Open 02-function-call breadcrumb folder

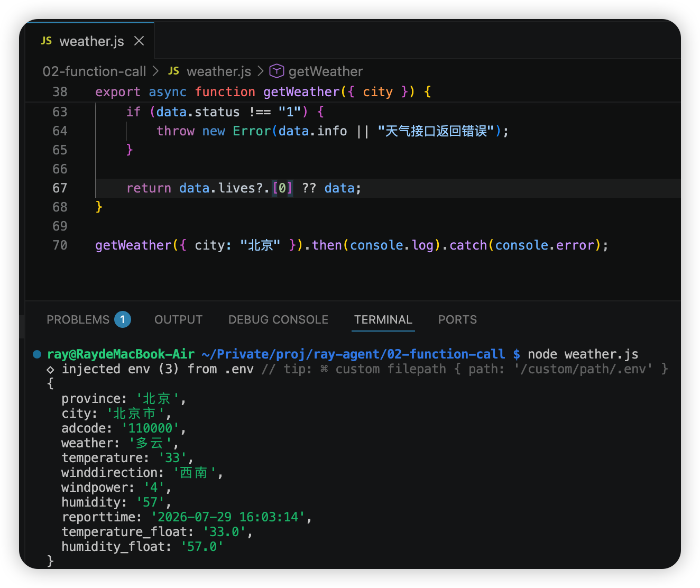tap(94, 71)
